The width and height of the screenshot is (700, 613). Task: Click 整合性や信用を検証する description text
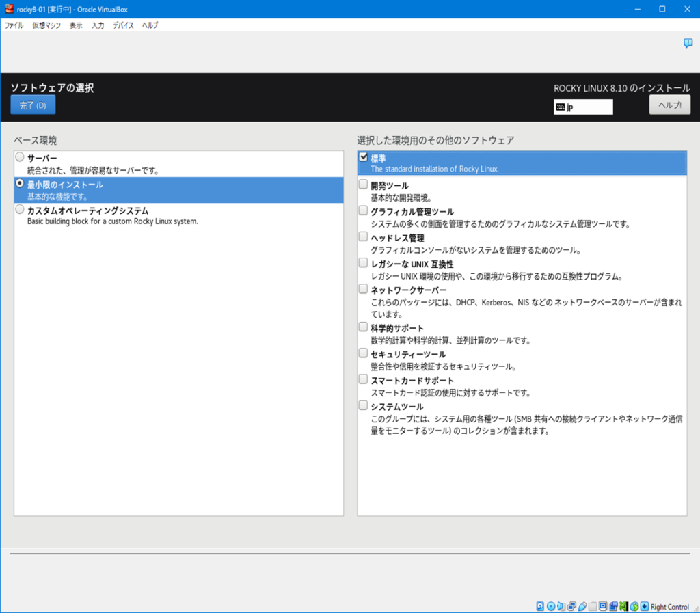(x=444, y=367)
